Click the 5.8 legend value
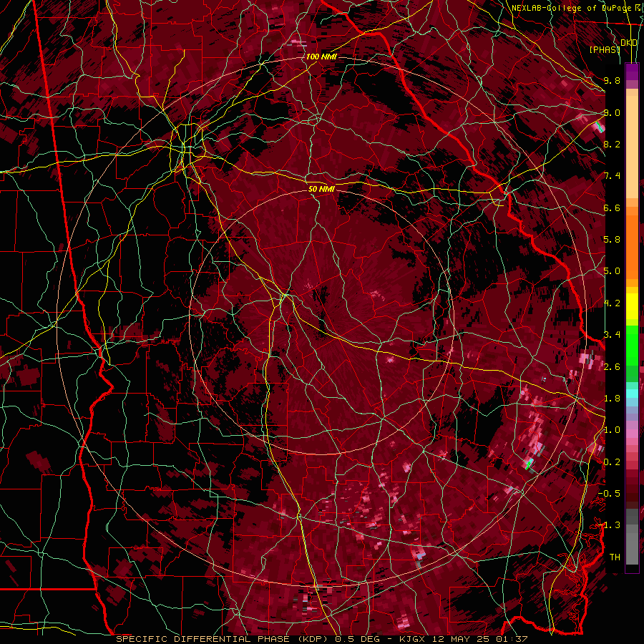Image resolution: width=644 pixels, height=644 pixels. [612, 240]
